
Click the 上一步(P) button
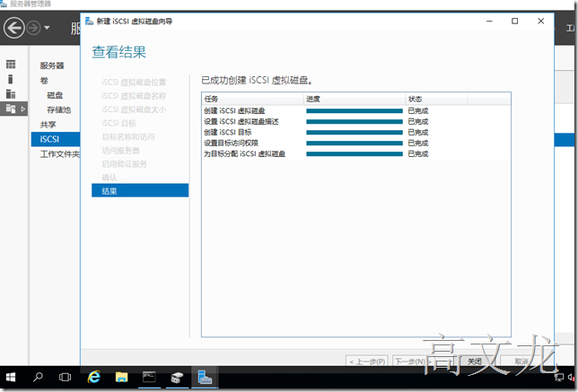367,361
